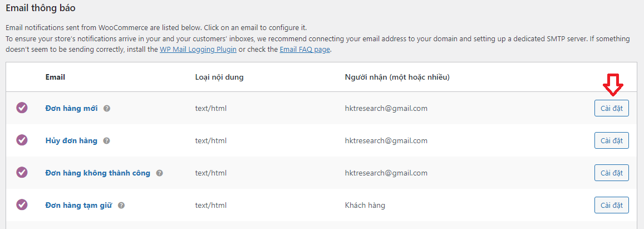644x229 pixels.
Task: Toggle enabled checkmark for Đơn hàng tạm giữ
Action: point(22,205)
